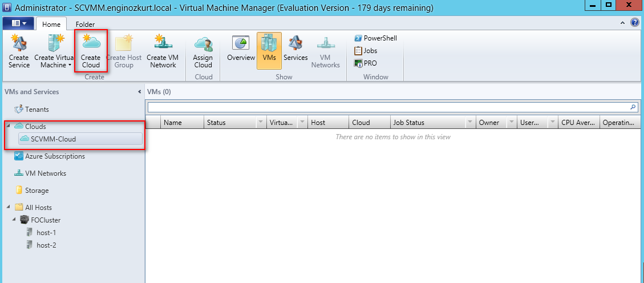Open the Status column filter dropdown

click(261, 123)
